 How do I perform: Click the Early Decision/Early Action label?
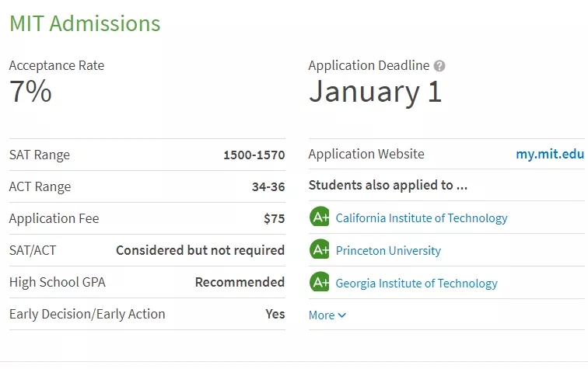point(87,314)
